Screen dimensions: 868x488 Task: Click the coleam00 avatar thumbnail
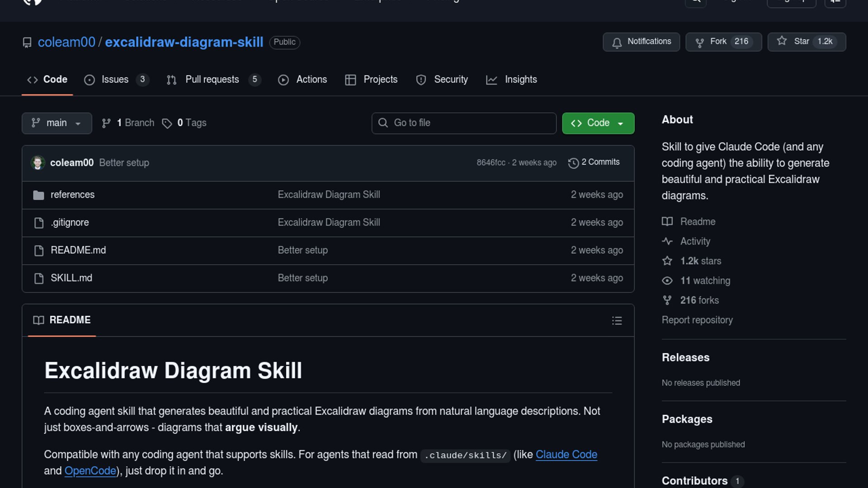pos(38,163)
